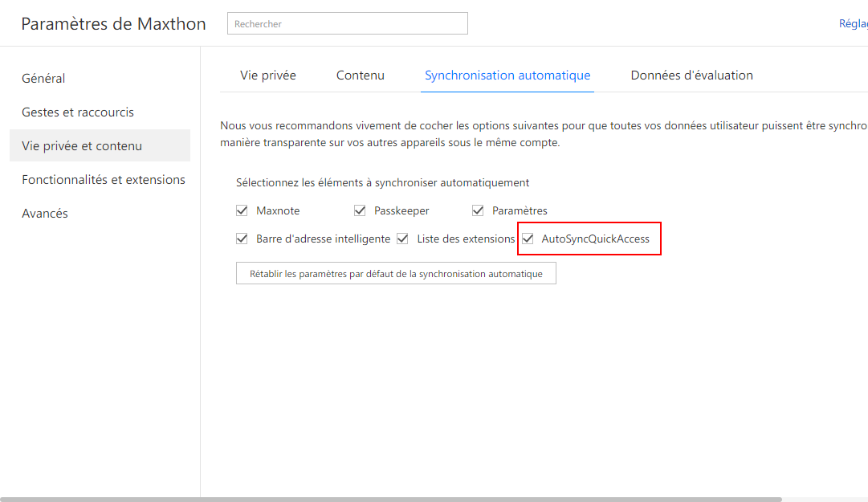This screenshot has height=502, width=868.
Task: Uncheck the Passkeeper sync option
Action: pos(360,210)
